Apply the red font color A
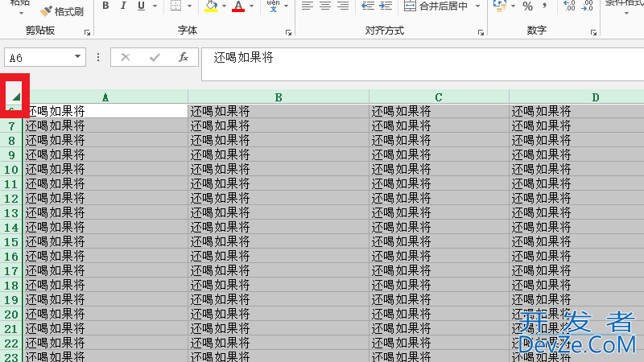 point(238,6)
